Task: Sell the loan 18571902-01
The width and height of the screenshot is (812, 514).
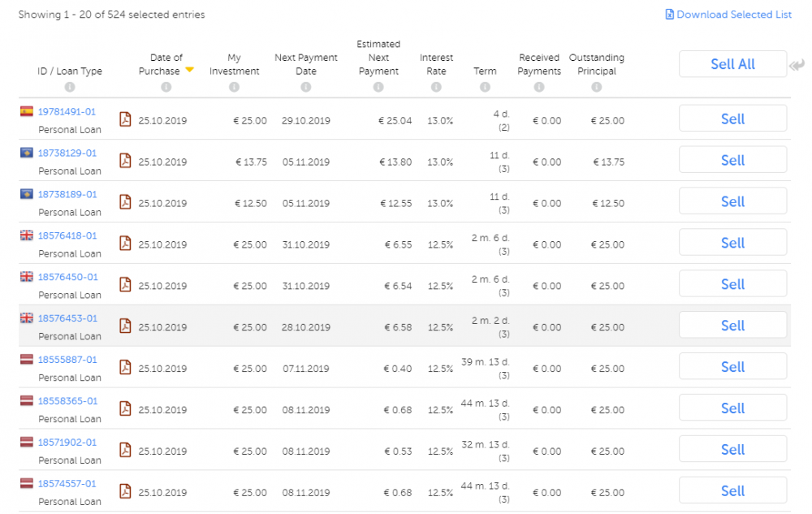Action: (x=732, y=450)
